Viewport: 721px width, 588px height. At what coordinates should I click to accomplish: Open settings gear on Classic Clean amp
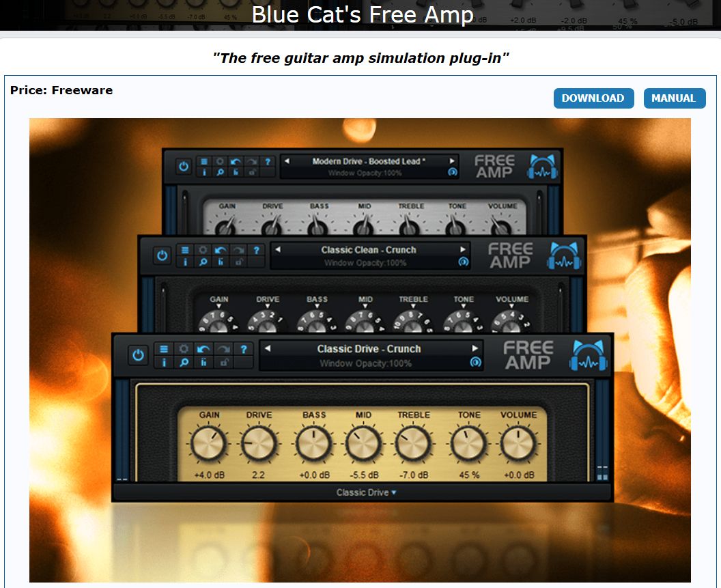point(203,250)
